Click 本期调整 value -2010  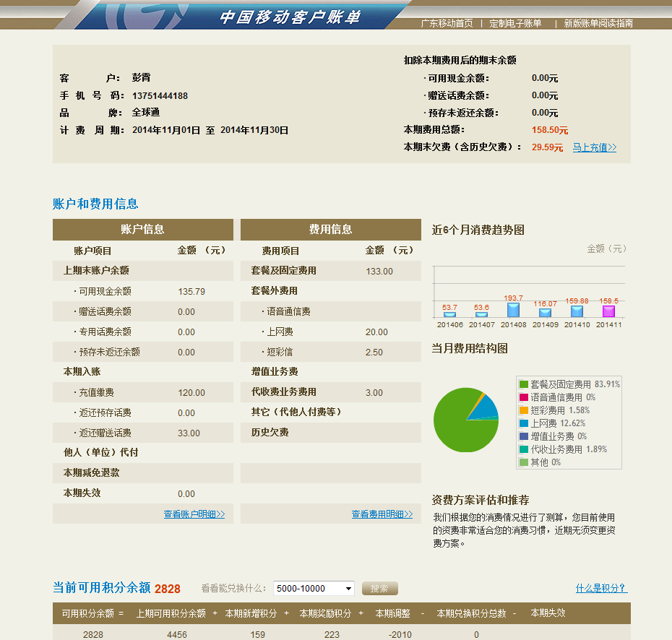pos(400,634)
